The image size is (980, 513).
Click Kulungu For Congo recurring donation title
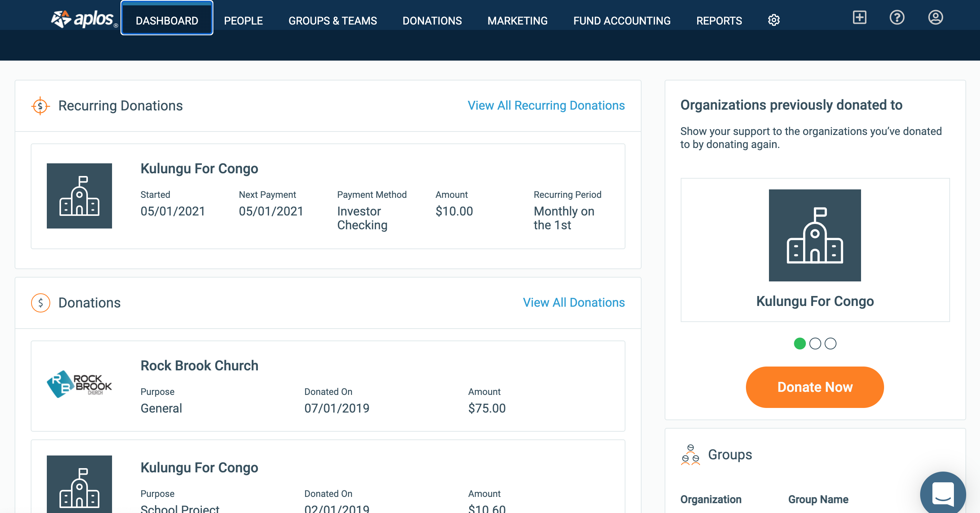tap(199, 169)
